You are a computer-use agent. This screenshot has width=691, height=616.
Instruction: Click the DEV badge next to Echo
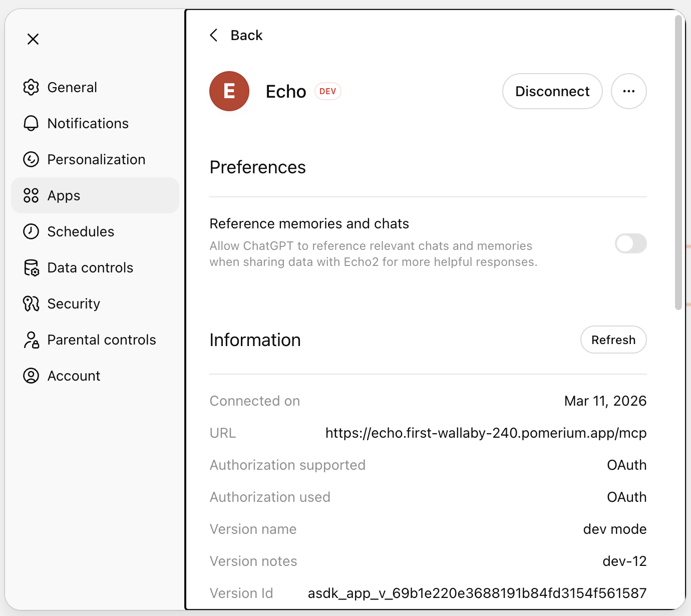[327, 91]
